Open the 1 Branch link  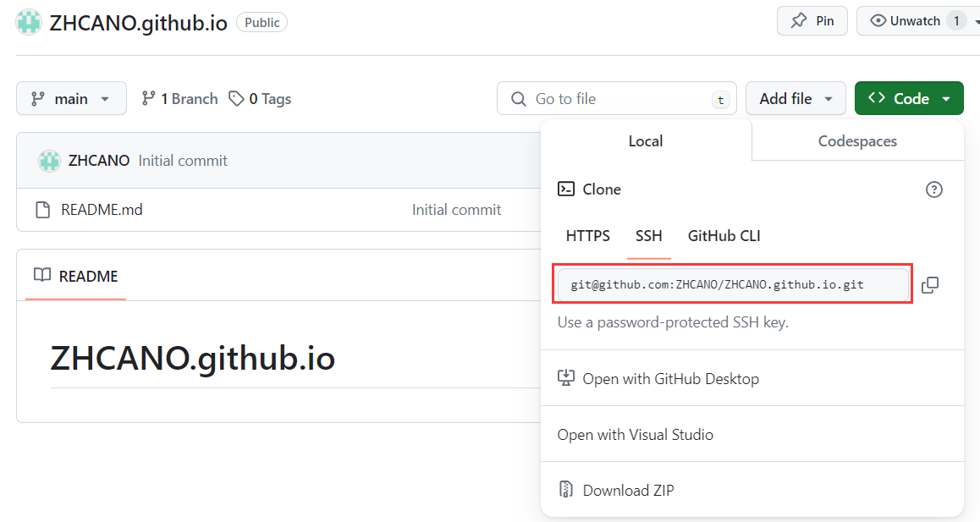180,98
